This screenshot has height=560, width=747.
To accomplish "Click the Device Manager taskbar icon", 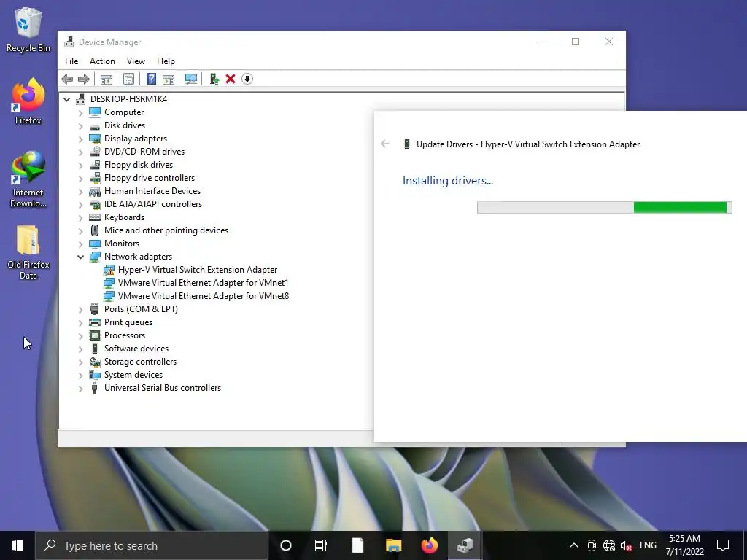I will pyautogui.click(x=465, y=545).
